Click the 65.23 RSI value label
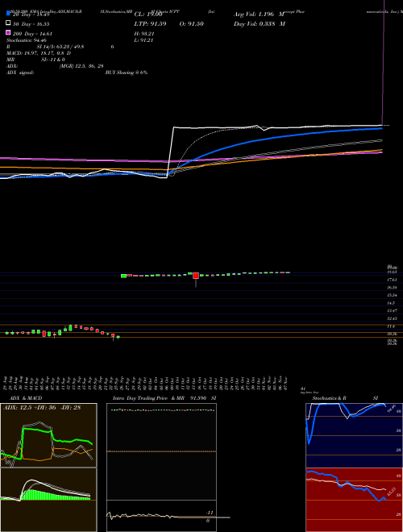403x532 pixels. pyautogui.click(x=392, y=491)
